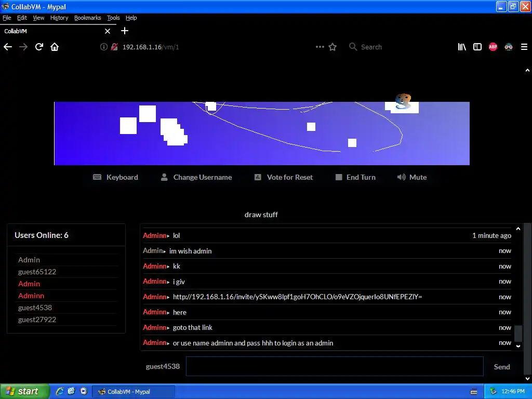Click the VM display canvas

tap(262, 134)
